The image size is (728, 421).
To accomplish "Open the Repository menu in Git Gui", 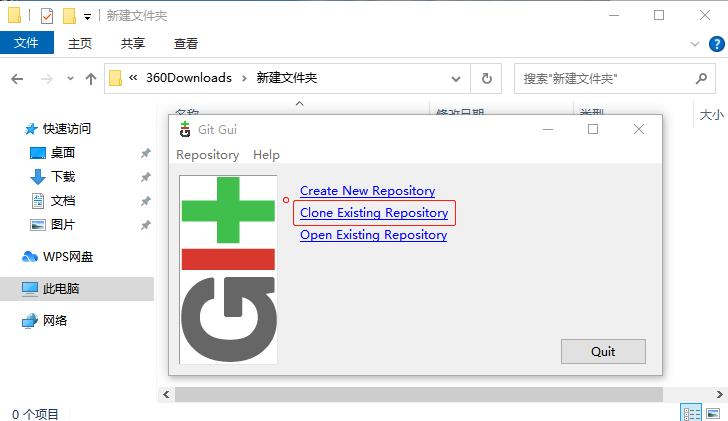I will [208, 155].
